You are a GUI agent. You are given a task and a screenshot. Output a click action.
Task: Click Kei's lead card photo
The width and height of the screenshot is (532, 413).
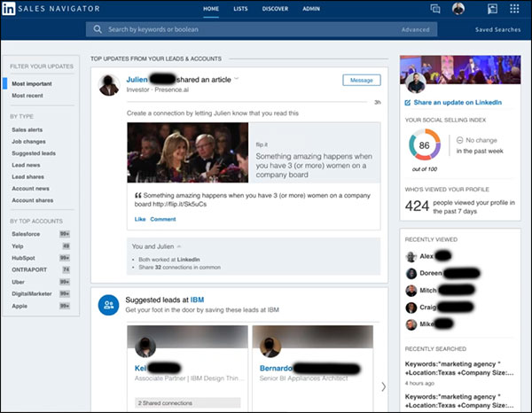pos(145,347)
